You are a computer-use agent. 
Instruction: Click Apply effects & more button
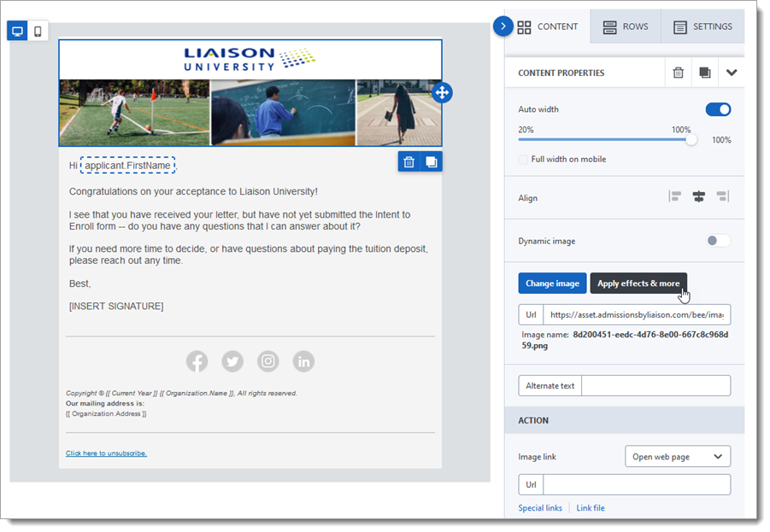click(x=638, y=284)
